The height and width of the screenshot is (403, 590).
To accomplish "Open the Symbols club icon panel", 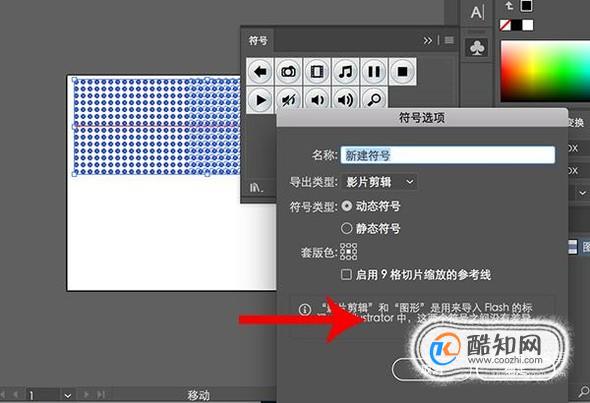I will pos(477,48).
